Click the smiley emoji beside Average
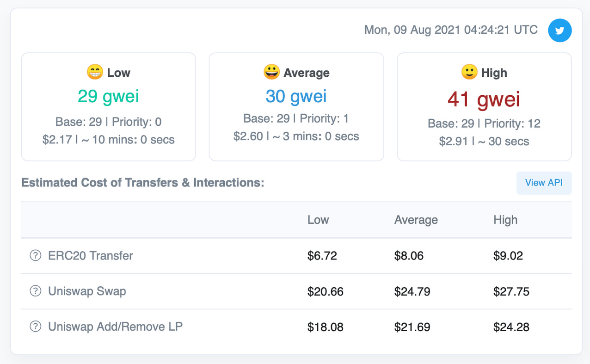Viewport: 590px width, 364px height. [271, 72]
